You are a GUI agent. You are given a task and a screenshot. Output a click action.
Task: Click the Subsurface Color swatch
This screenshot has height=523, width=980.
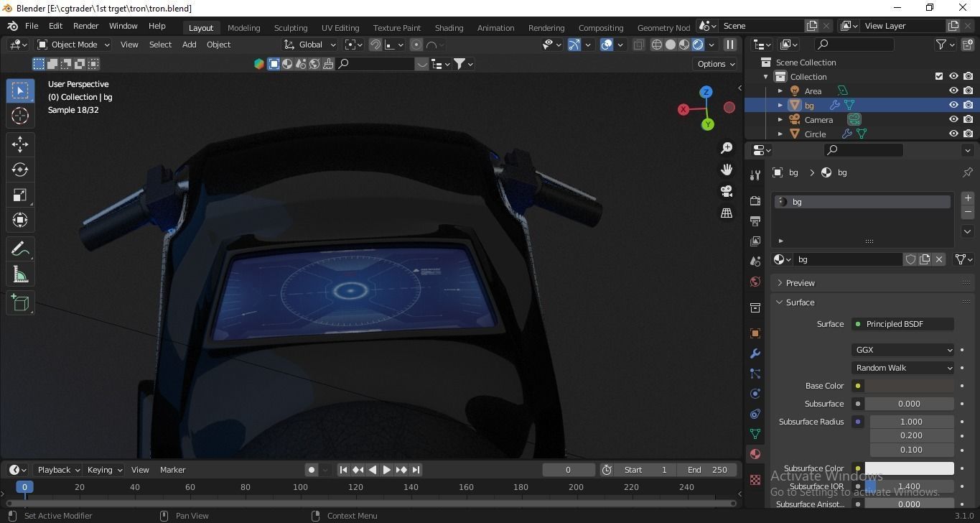click(909, 468)
